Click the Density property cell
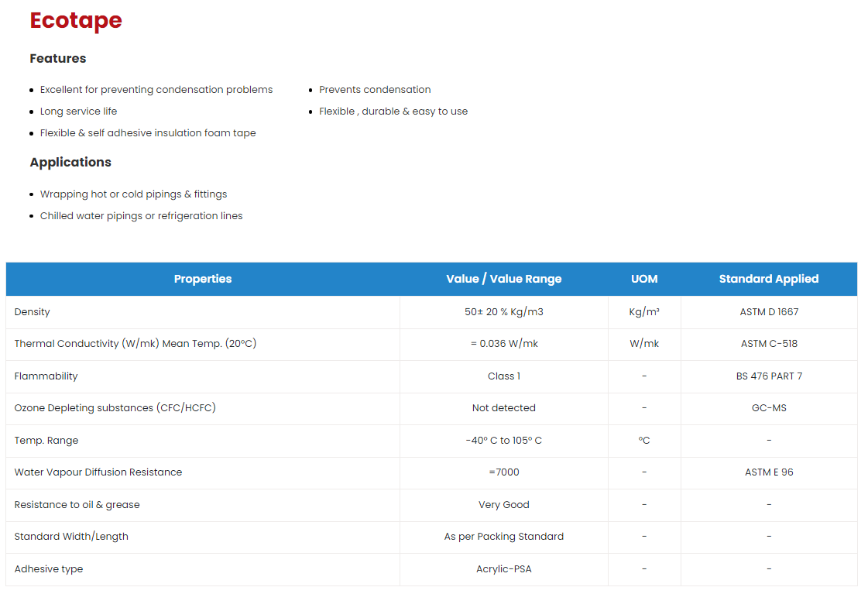 click(203, 312)
